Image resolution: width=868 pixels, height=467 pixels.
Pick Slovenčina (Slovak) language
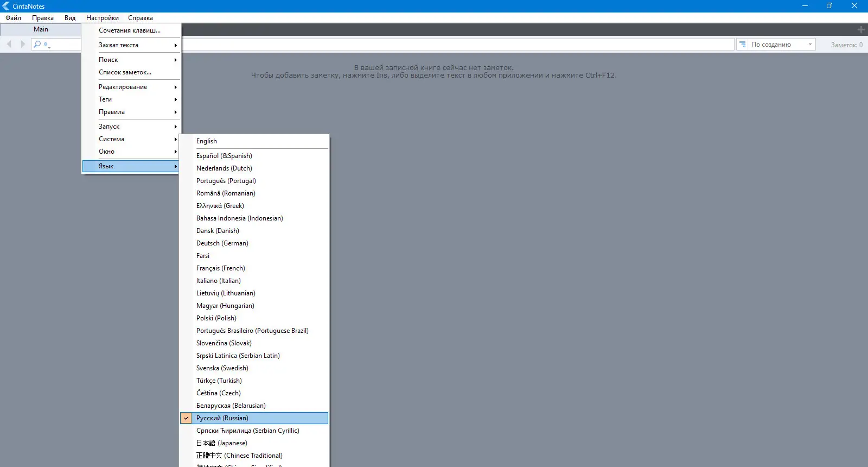pos(254,343)
